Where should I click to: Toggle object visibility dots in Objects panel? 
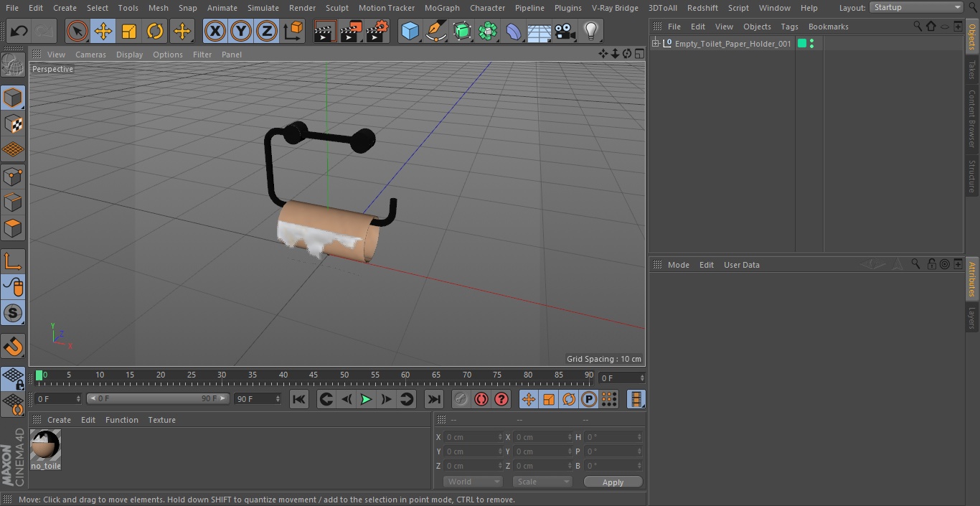pos(811,44)
